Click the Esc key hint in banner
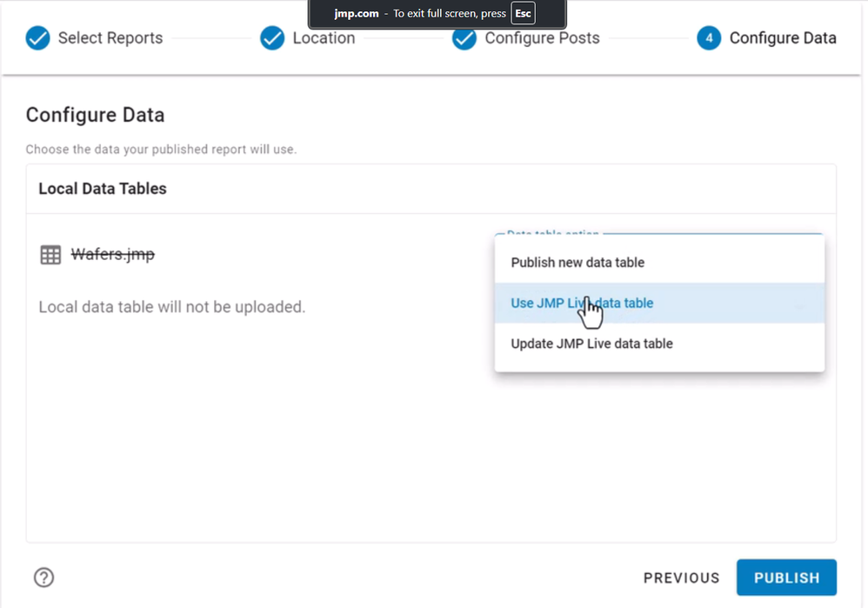 523,14
